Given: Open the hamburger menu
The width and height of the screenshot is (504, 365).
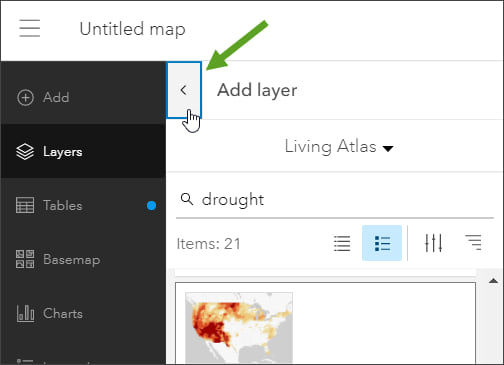Looking at the screenshot, I should (x=29, y=28).
